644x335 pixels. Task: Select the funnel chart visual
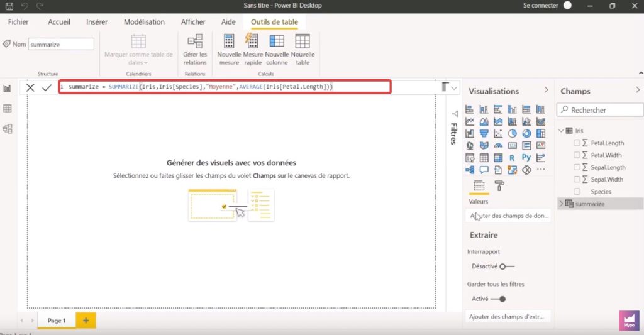484,133
